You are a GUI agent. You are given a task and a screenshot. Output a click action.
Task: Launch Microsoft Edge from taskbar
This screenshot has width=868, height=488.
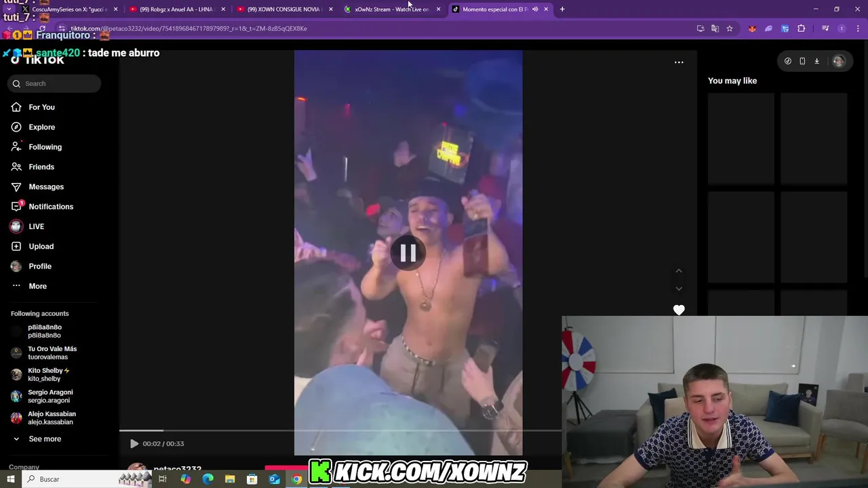tap(208, 479)
